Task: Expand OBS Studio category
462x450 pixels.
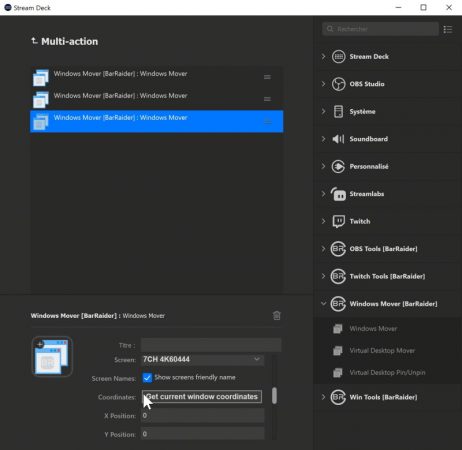Action: point(323,84)
